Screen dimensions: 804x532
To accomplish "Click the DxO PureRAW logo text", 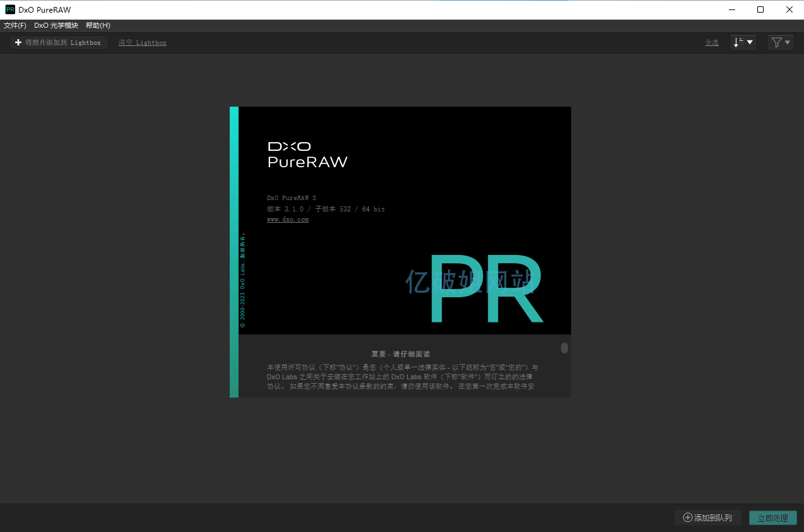I will coord(307,155).
